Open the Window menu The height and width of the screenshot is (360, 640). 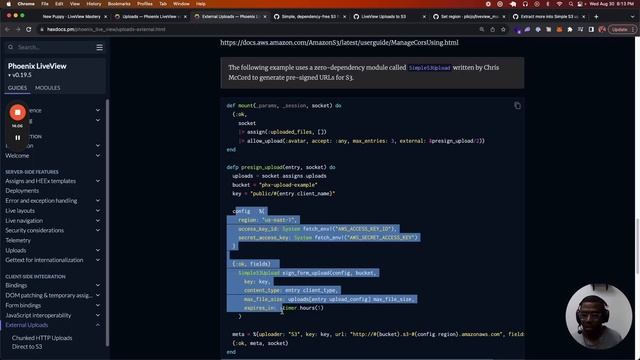(x=181, y=4)
